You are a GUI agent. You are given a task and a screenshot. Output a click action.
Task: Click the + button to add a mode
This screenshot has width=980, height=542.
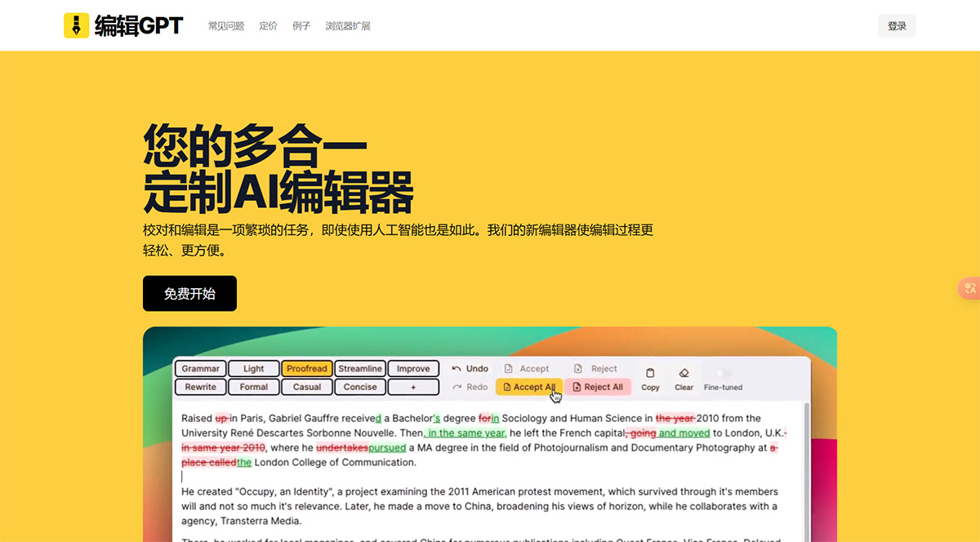point(413,386)
